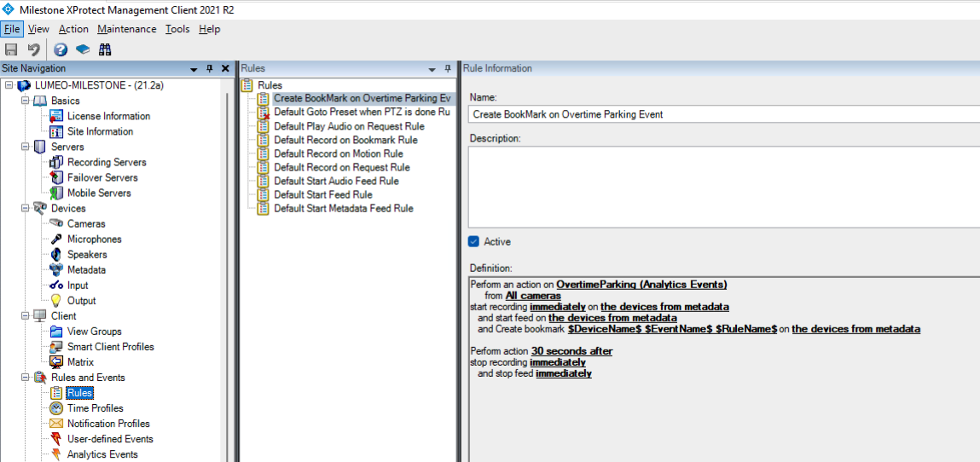
Task: Open Rules panel dropdown arrow
Action: pyautogui.click(x=432, y=69)
